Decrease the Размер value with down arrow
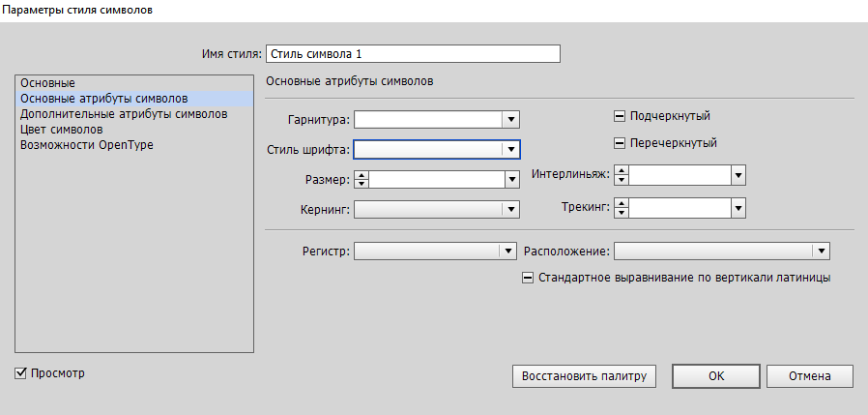The image size is (868, 415). pyautogui.click(x=362, y=184)
